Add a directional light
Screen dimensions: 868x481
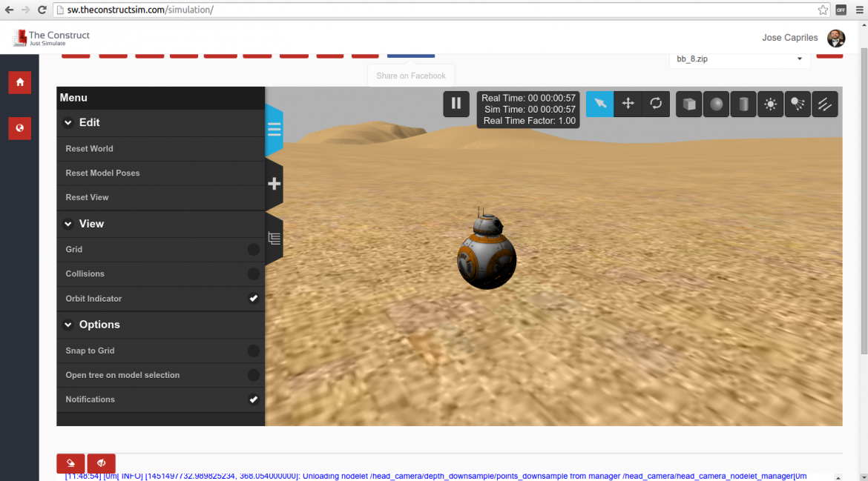pos(825,104)
